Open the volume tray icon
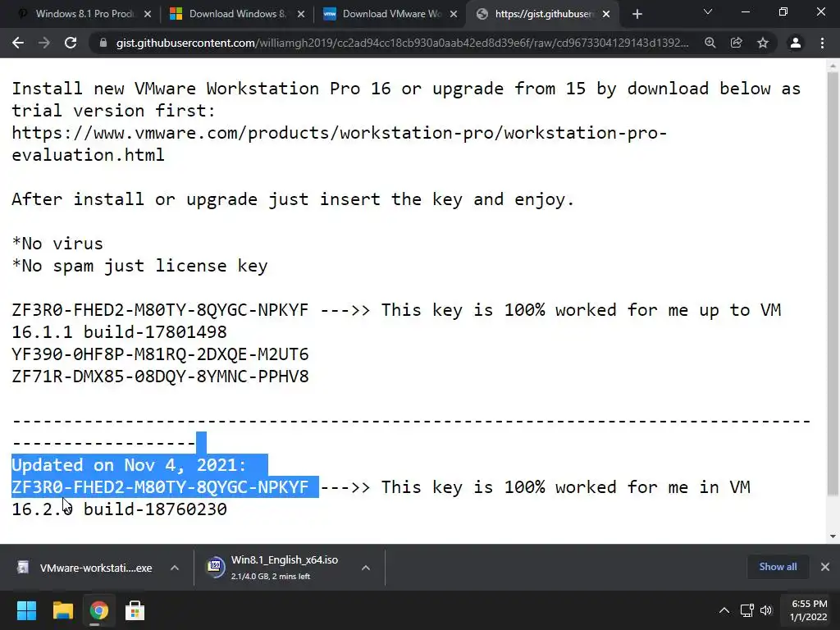The height and width of the screenshot is (630, 840). pyautogui.click(x=767, y=610)
